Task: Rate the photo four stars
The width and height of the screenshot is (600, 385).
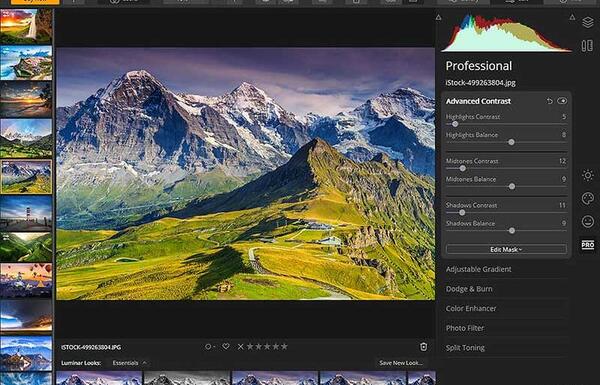Action: pos(276,346)
